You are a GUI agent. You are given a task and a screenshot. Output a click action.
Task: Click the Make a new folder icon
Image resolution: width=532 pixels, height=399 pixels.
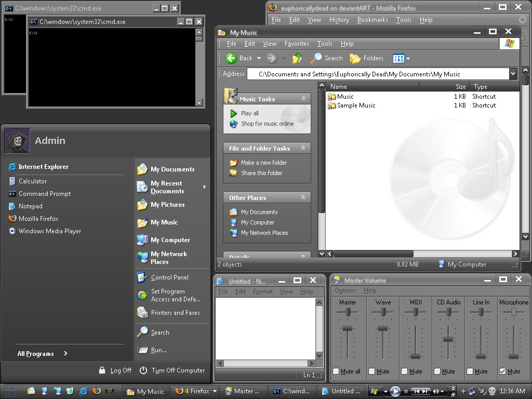[x=233, y=163]
